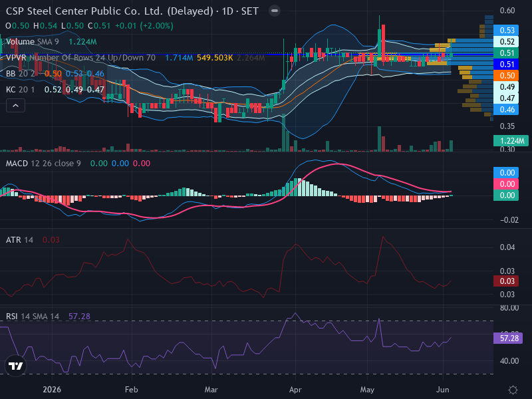Click the 80.00 RSI scale value
The width and height of the screenshot is (532, 399).
(x=509, y=308)
